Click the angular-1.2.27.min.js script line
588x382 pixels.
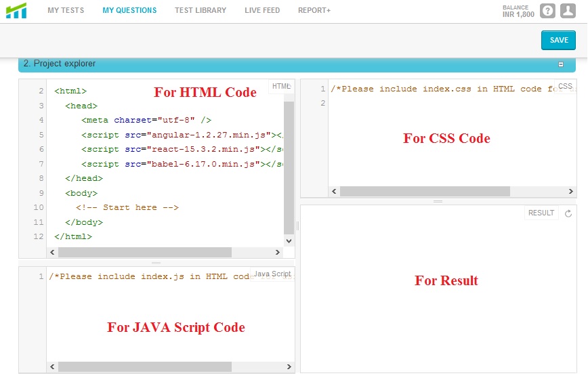click(182, 135)
